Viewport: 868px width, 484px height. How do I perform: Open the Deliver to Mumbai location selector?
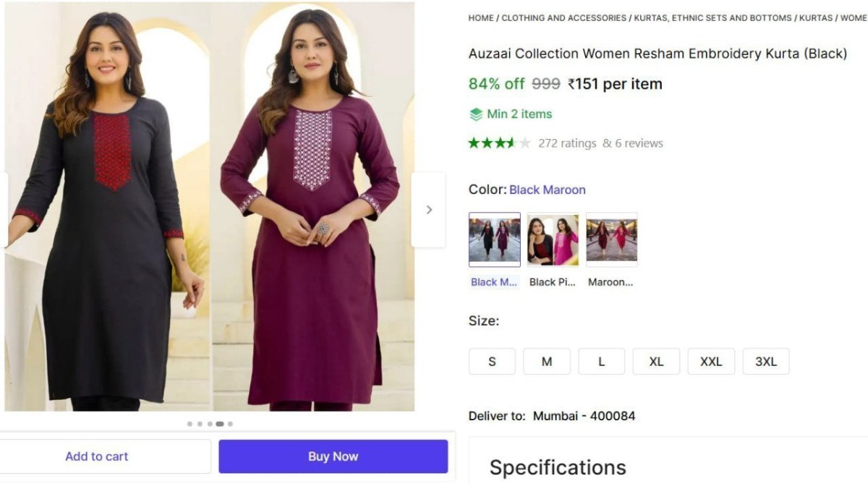(x=583, y=415)
